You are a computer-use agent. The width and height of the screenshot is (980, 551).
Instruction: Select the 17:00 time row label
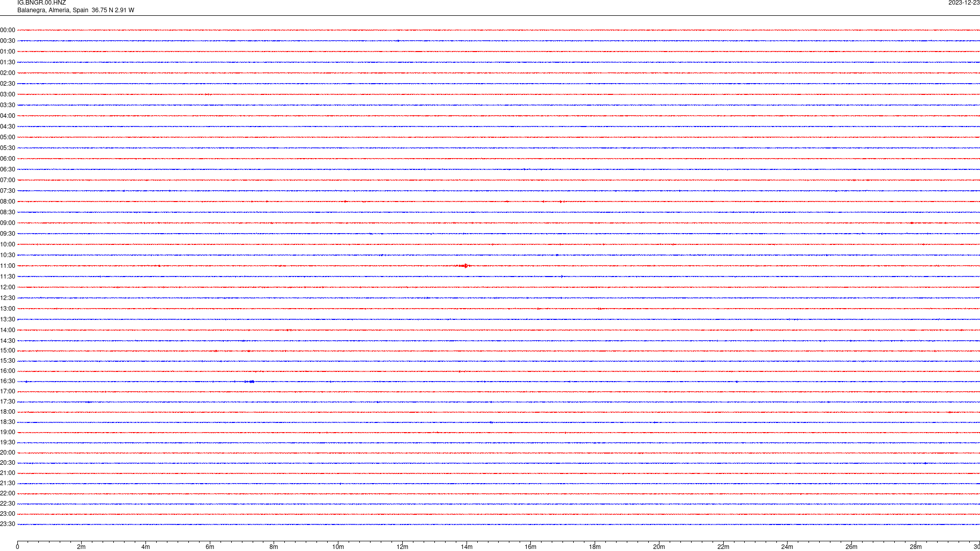coord(8,391)
